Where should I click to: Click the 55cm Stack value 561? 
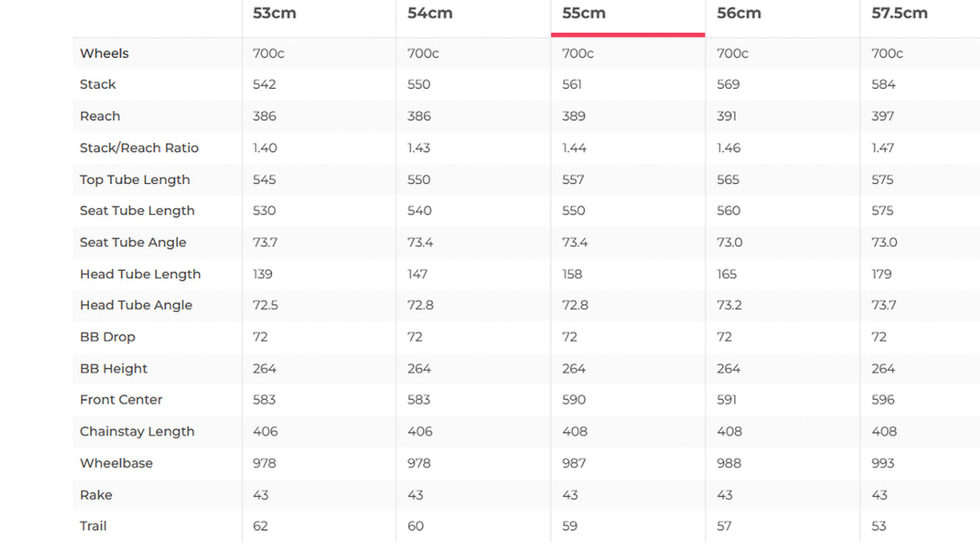(x=572, y=85)
